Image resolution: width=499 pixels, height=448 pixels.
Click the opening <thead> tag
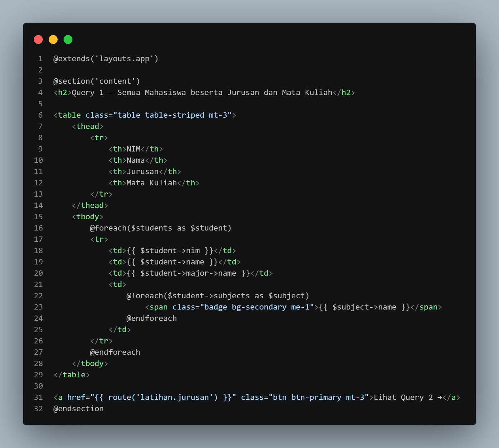click(x=88, y=126)
